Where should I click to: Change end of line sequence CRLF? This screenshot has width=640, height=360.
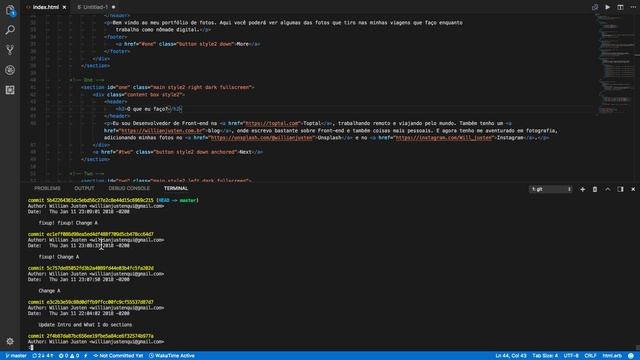(x=590, y=356)
